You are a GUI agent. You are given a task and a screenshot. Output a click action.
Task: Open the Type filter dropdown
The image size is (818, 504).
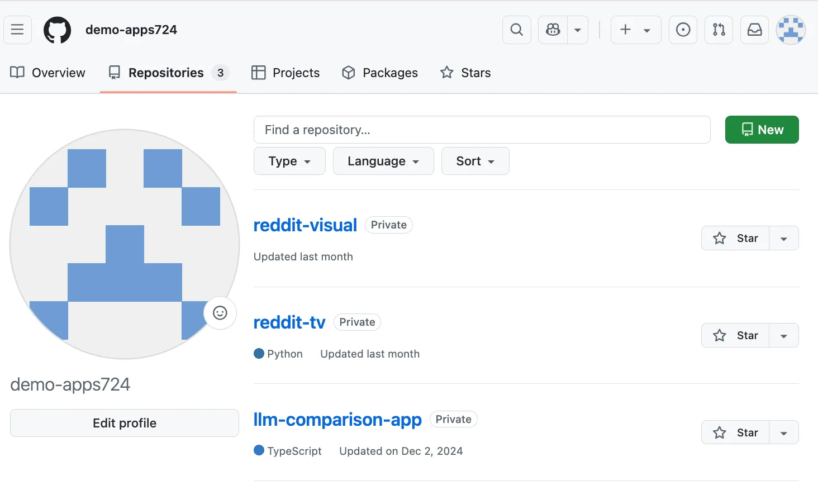pos(289,161)
